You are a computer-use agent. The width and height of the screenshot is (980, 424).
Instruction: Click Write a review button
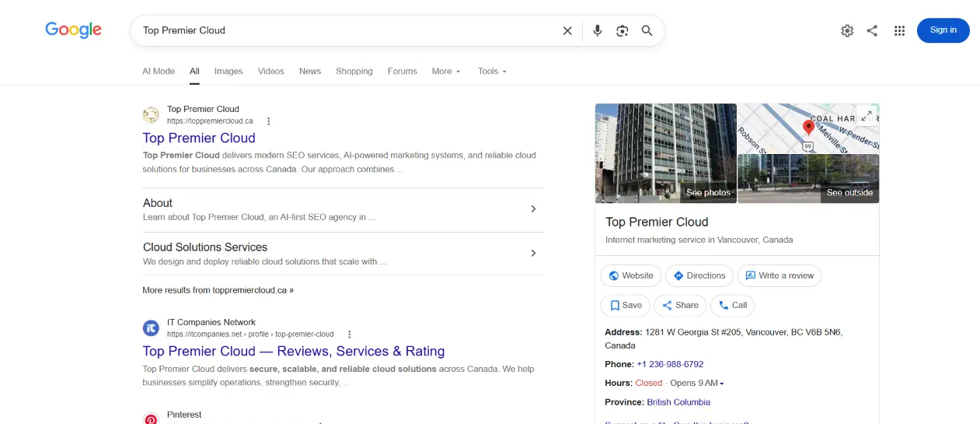coord(779,275)
